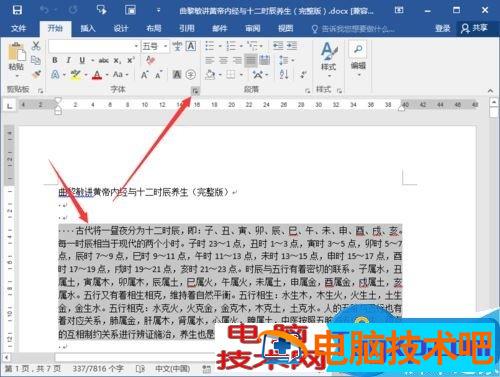This screenshot has width=500, height=377.
Task: Click the 共享 share button
Action: (x=474, y=28)
